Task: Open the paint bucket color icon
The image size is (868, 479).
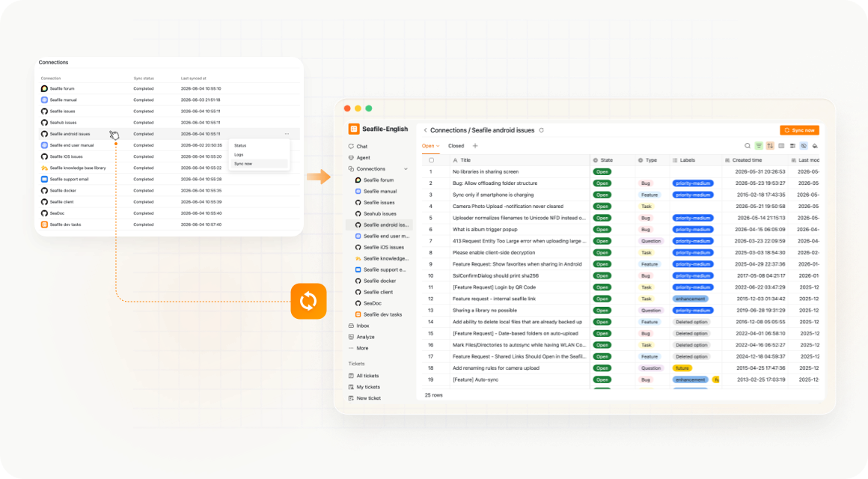Action: tap(815, 146)
